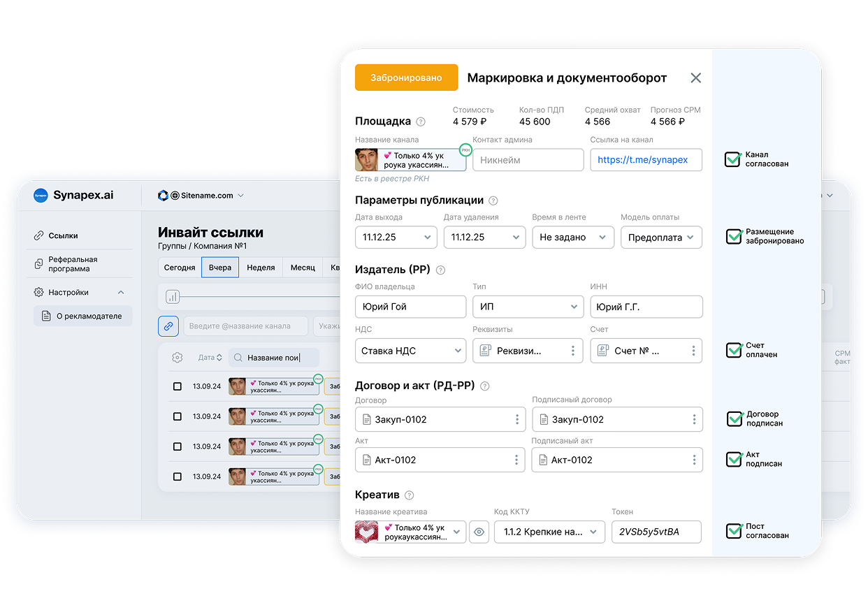
Task: Click the chart icon on the slider bar
Action: (173, 298)
